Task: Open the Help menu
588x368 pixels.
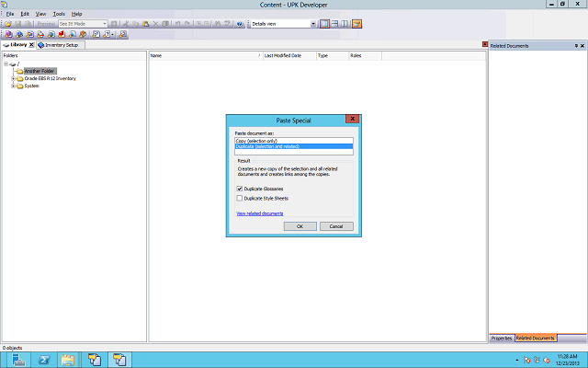Action: tap(76, 14)
